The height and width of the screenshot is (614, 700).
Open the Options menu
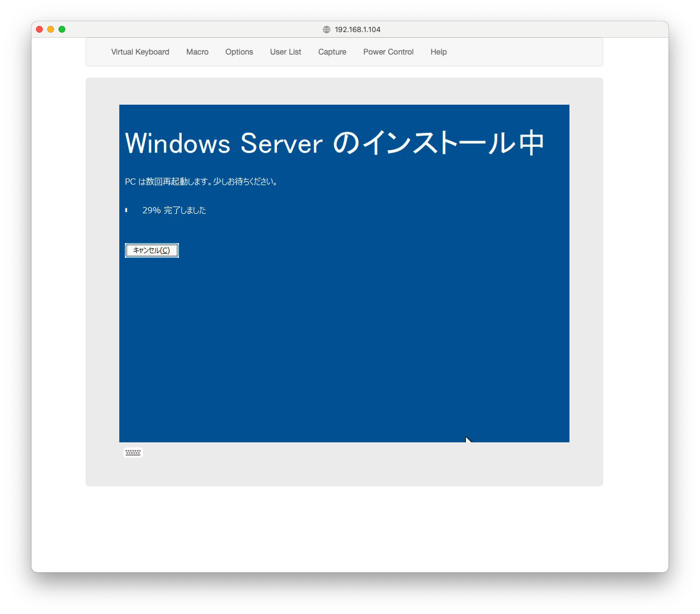click(x=239, y=52)
